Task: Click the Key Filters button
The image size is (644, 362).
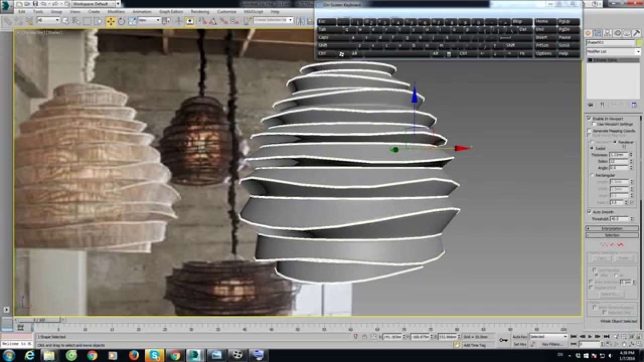Action: tap(552, 344)
